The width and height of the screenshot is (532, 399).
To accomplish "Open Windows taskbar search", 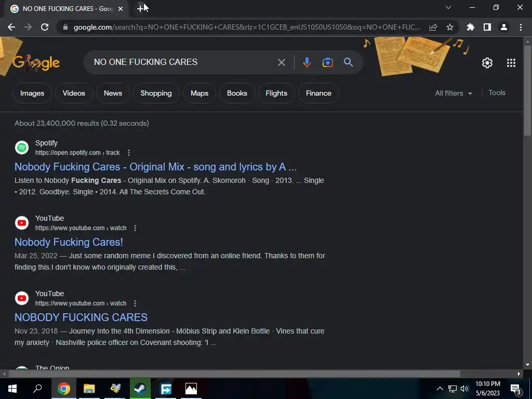I will 37,389.
